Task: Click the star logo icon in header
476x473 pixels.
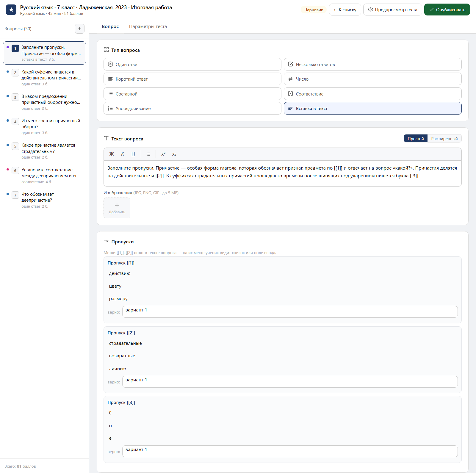Action: [11, 10]
